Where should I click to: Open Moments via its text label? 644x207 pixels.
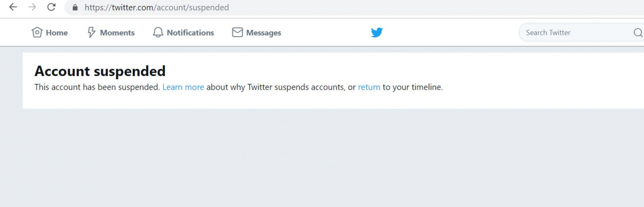point(117,33)
